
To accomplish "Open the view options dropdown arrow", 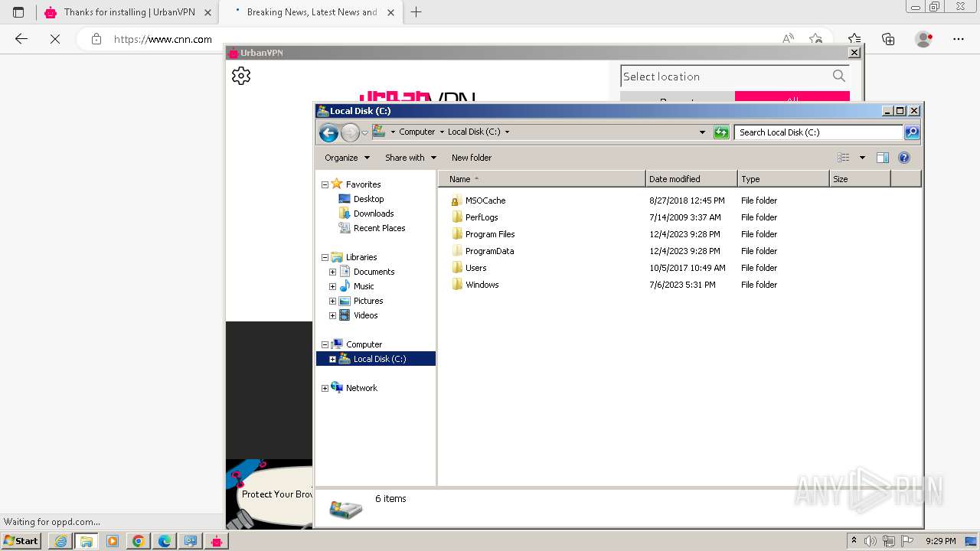I will 862,158.
